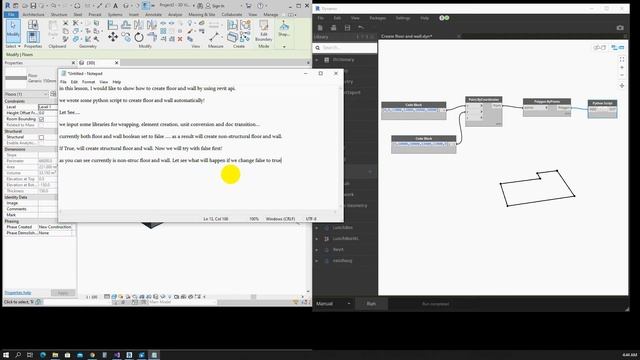Toggle the Structural checkbox in Properties

pyautogui.click(x=41, y=138)
